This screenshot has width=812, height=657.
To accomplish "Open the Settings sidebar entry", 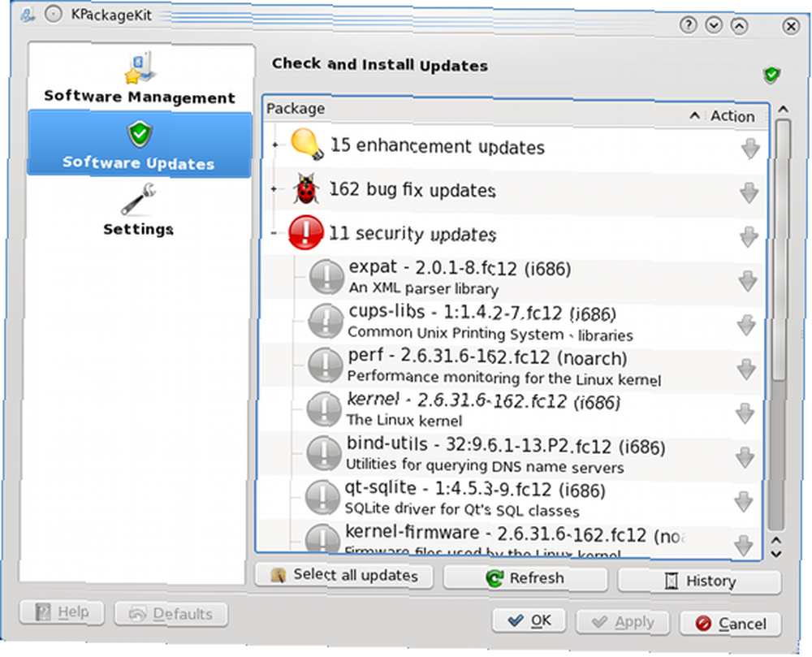I will coord(138,209).
